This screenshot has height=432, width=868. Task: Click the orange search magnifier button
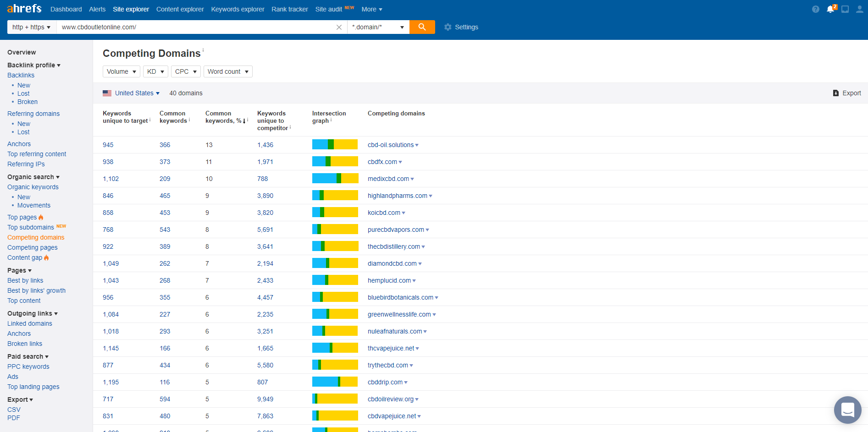[x=422, y=27]
